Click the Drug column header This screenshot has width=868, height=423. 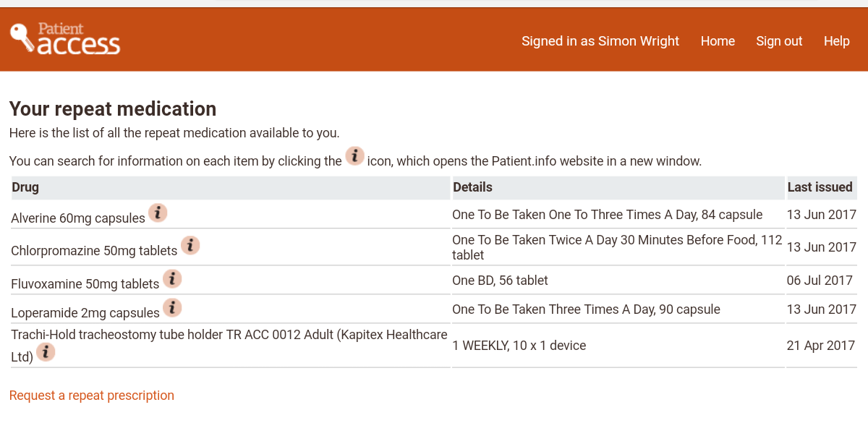(25, 187)
